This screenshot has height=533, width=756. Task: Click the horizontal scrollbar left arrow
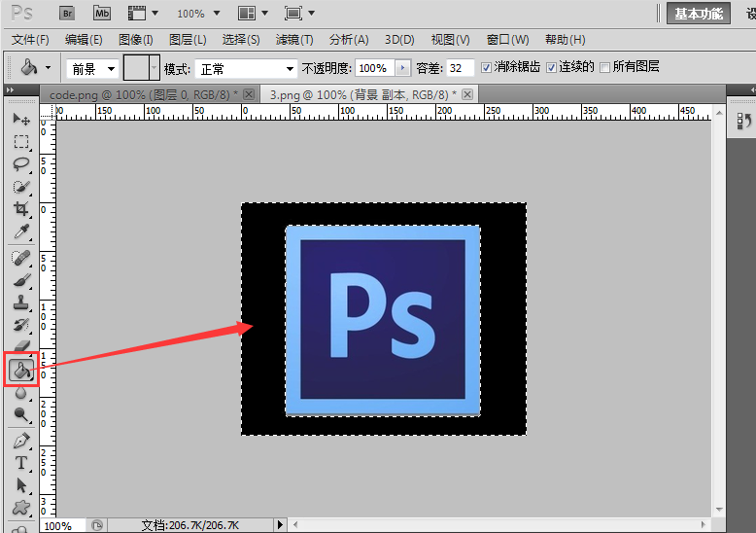295,525
